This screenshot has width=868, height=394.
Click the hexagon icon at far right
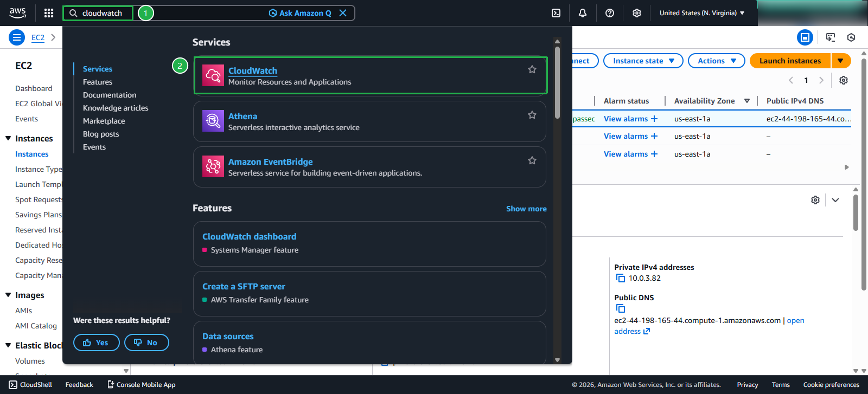click(x=851, y=37)
